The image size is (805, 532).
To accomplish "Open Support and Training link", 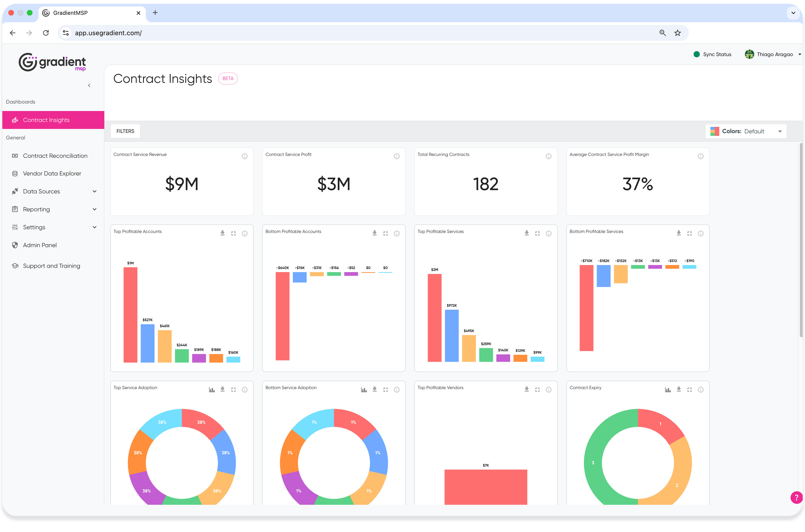I will (51, 266).
